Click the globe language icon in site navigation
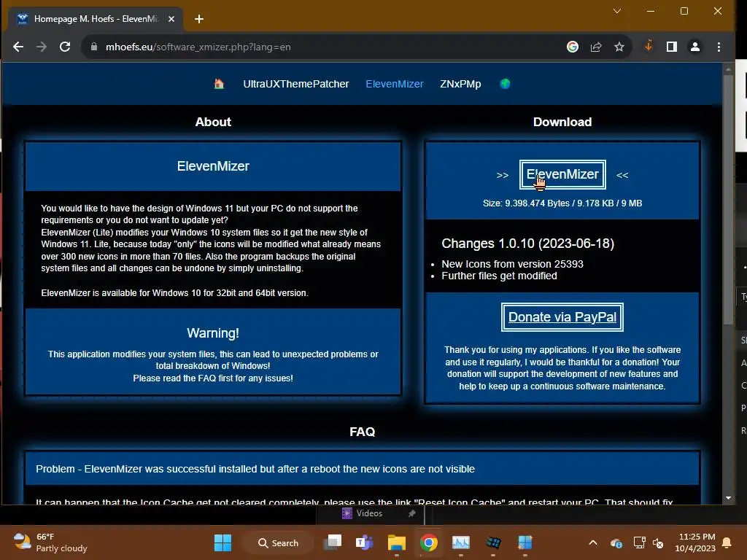Screen dimensions: 747x560 (505, 84)
